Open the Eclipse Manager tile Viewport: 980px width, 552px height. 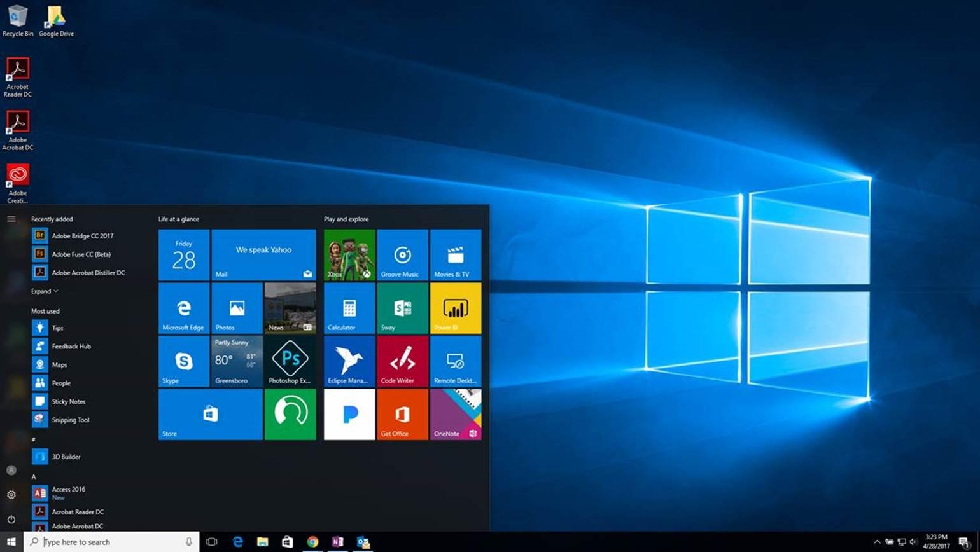click(x=349, y=361)
